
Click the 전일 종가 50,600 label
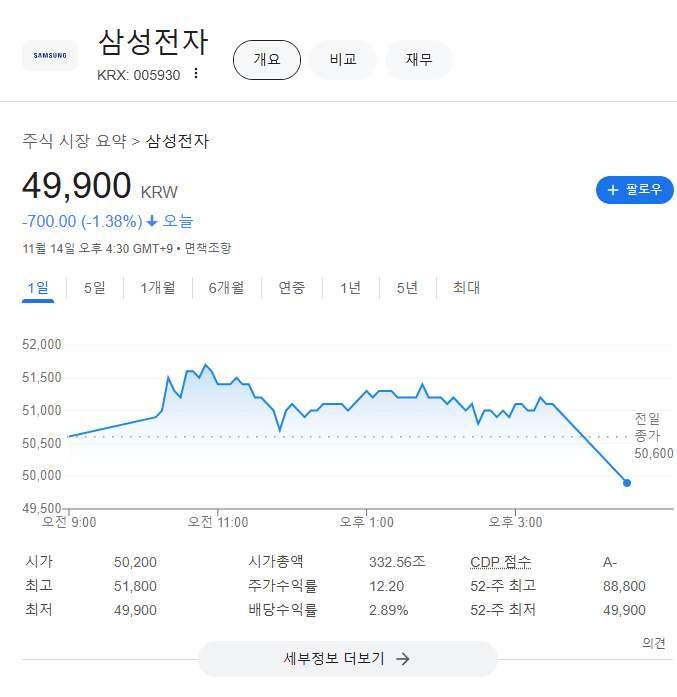click(653, 436)
